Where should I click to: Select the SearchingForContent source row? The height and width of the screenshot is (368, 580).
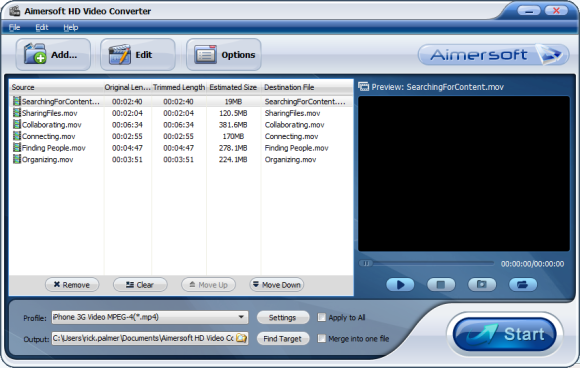[x=60, y=101]
